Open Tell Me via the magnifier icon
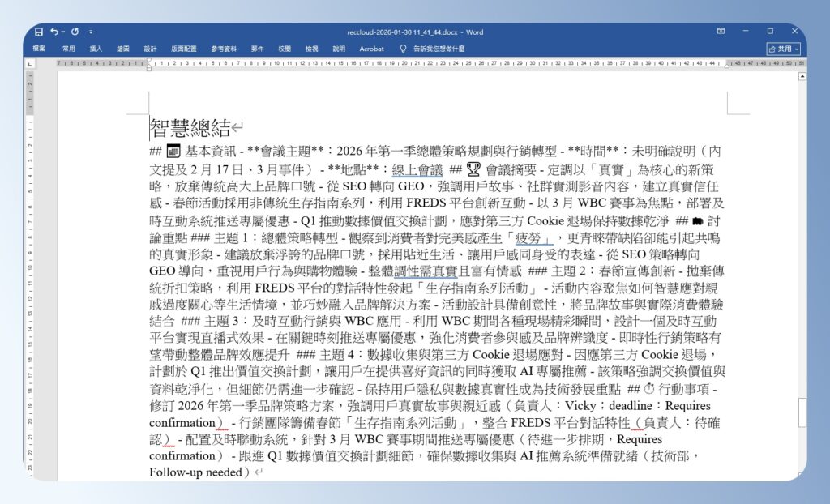The height and width of the screenshot is (504, 830). pyautogui.click(x=403, y=49)
